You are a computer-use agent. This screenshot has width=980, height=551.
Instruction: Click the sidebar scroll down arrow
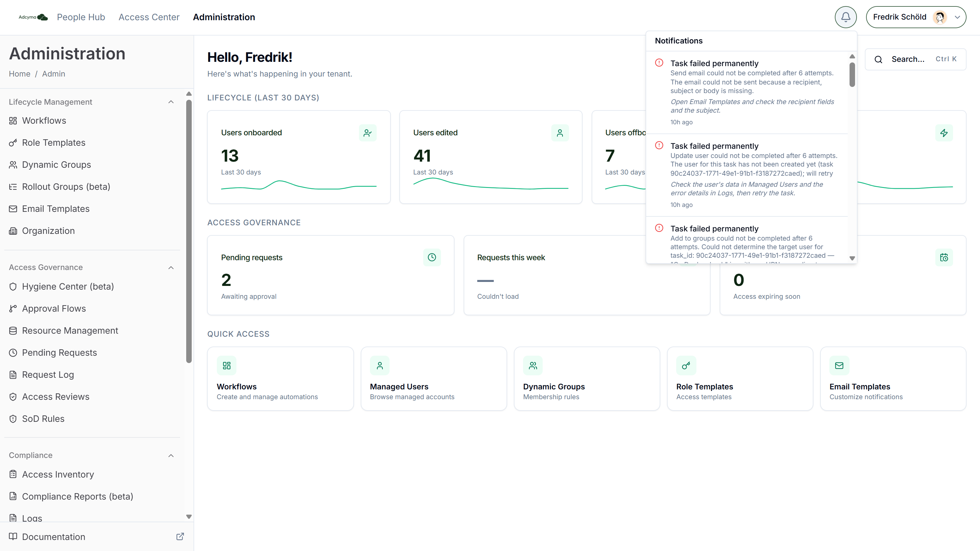pyautogui.click(x=189, y=517)
